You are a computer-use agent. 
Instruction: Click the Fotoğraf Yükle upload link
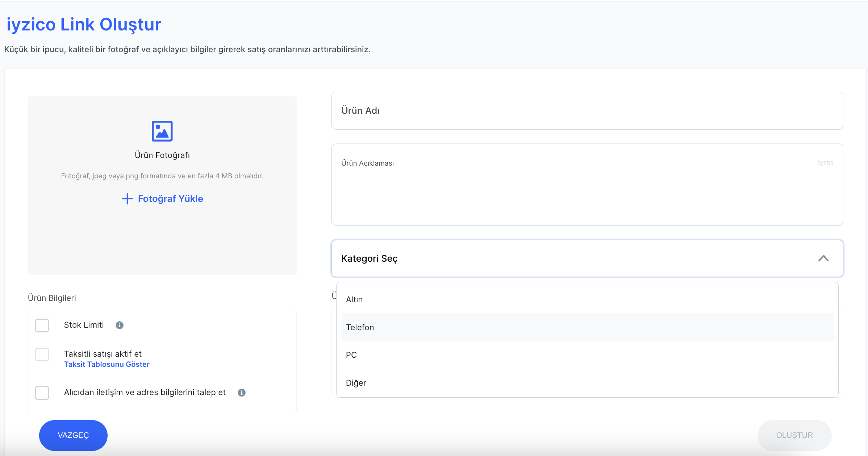coord(170,199)
